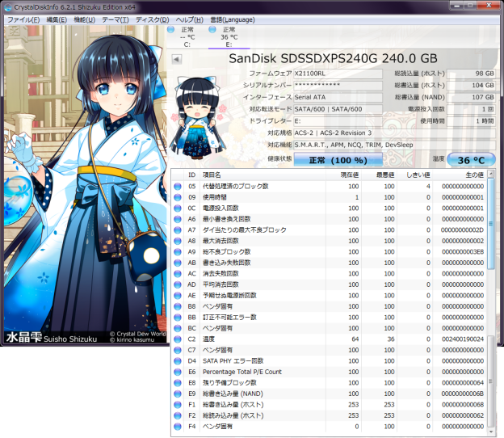This screenshot has width=504, height=438.
Task: Click status orb icon for attribute 05
Action: 178,186
